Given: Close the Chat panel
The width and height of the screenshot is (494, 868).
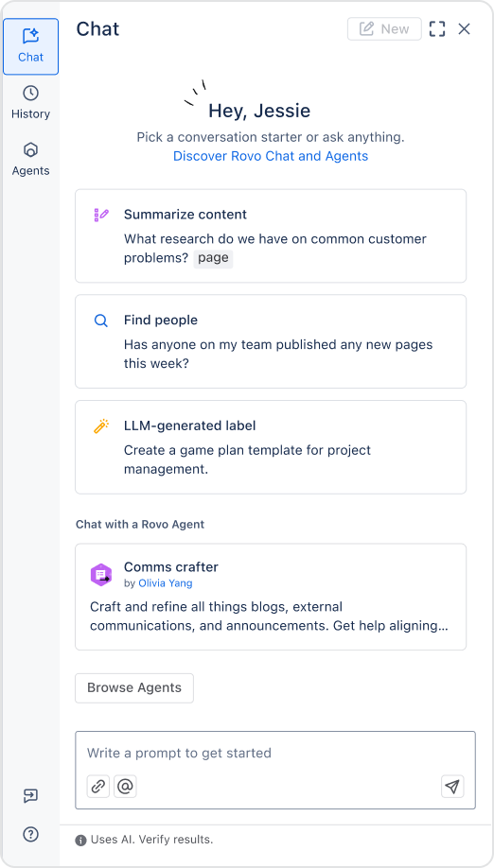Looking at the screenshot, I should point(464,28).
